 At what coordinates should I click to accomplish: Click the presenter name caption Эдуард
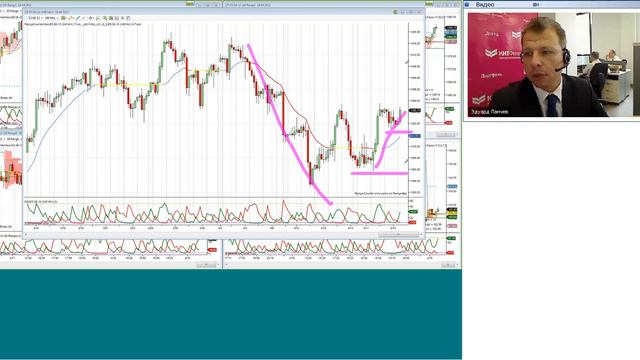pyautogui.click(x=489, y=112)
